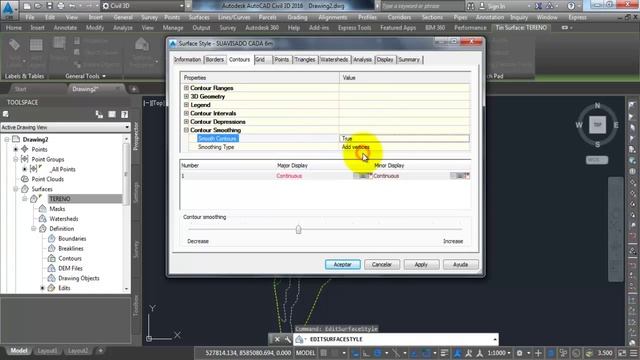Expand the Legend property group
The height and width of the screenshot is (360, 640).
pyautogui.click(x=186, y=105)
